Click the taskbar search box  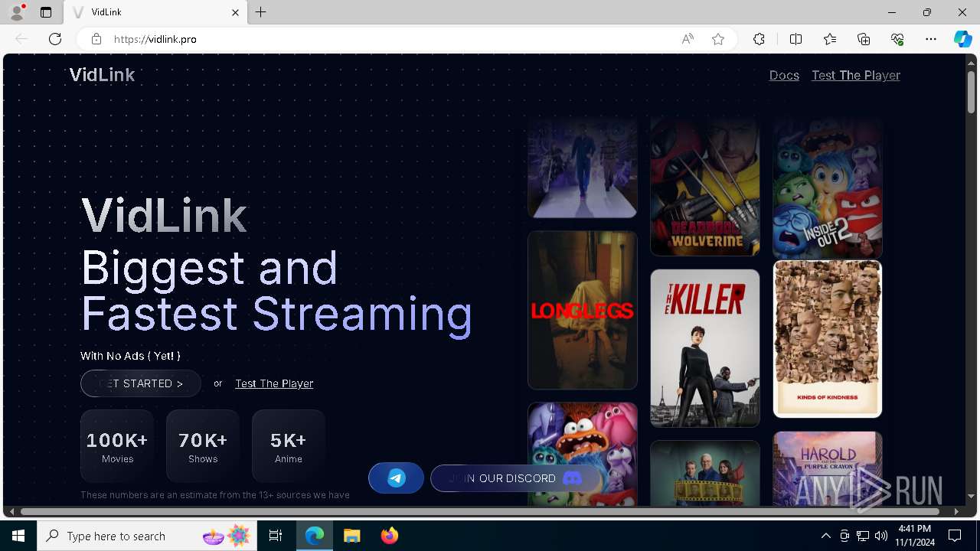coord(147,536)
